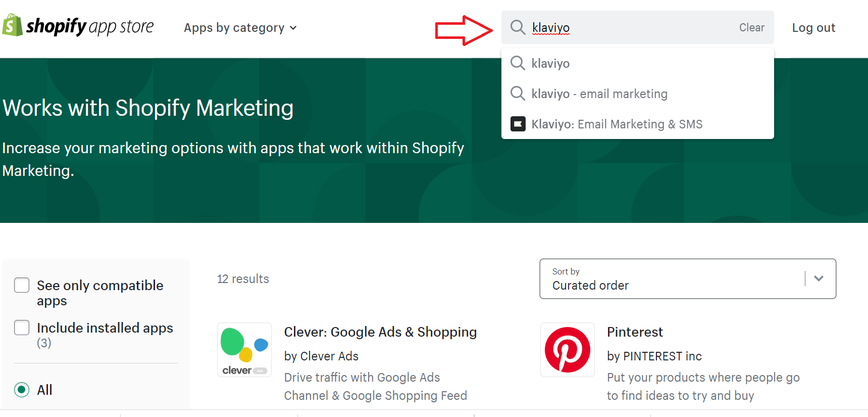Viewport: 868px width, 417px height.
Task: Click the 'Increase your marketing options' banner subtitle
Action: 233,159
